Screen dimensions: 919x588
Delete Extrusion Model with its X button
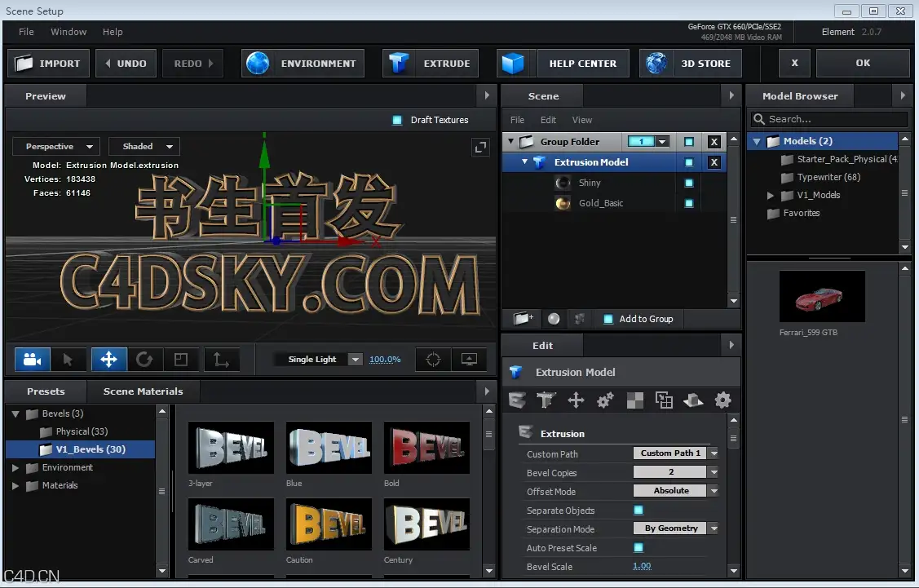click(714, 162)
